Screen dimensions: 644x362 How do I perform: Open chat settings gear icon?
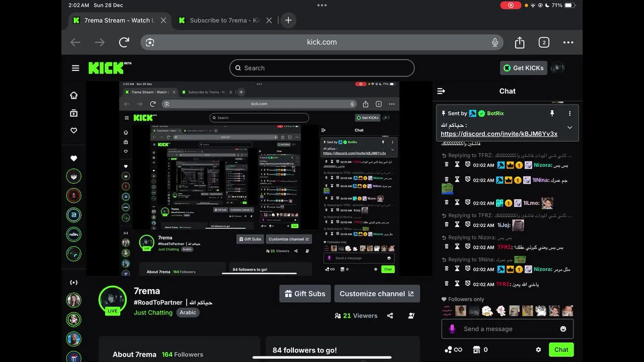pos(538,349)
